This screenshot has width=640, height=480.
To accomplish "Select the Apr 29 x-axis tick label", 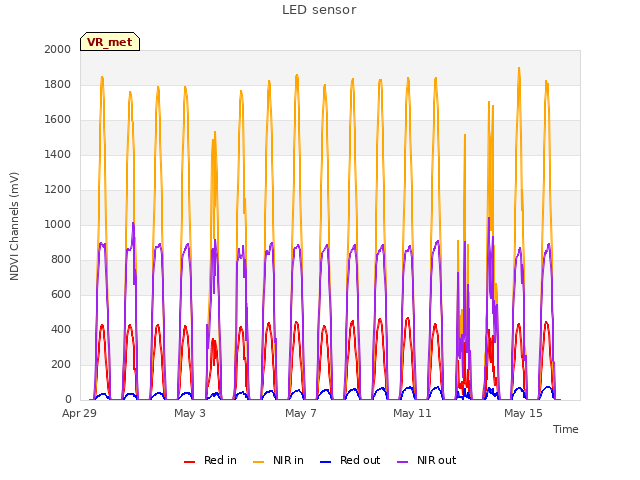I will pos(79,413).
